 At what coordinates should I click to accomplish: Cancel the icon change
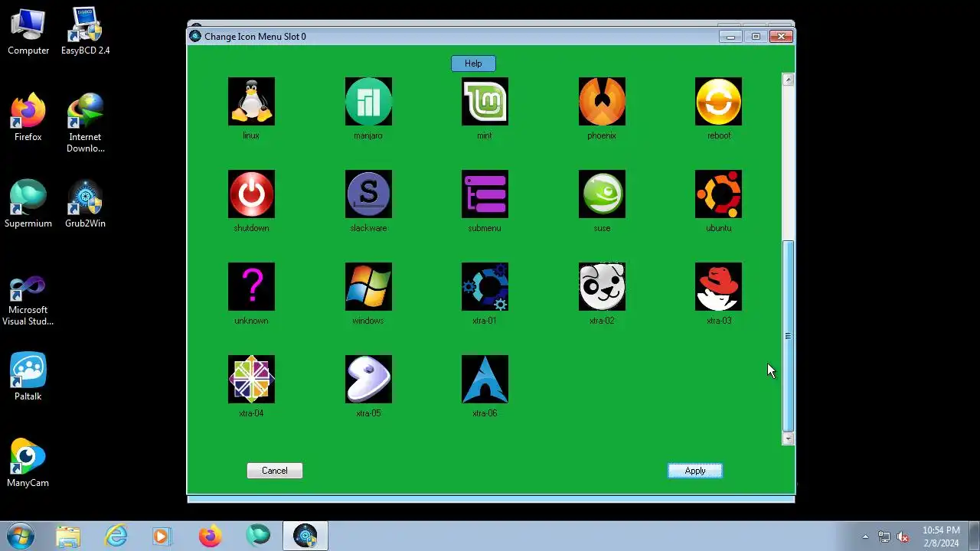point(275,471)
